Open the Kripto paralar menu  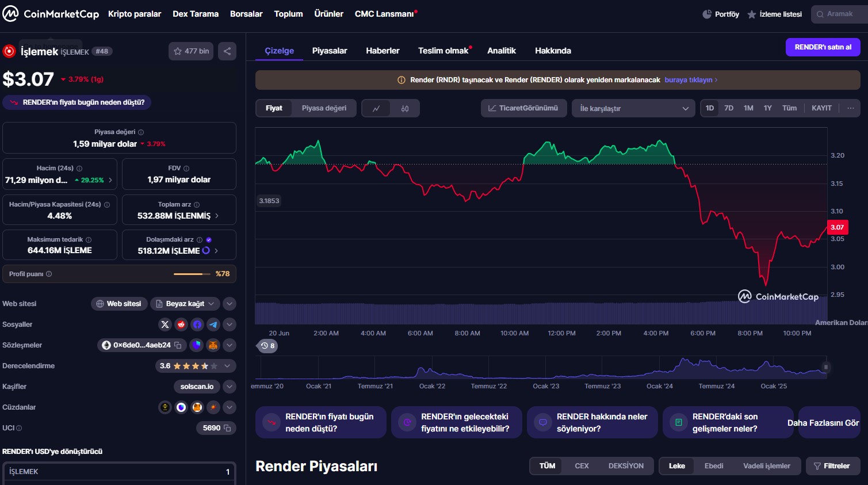point(135,14)
